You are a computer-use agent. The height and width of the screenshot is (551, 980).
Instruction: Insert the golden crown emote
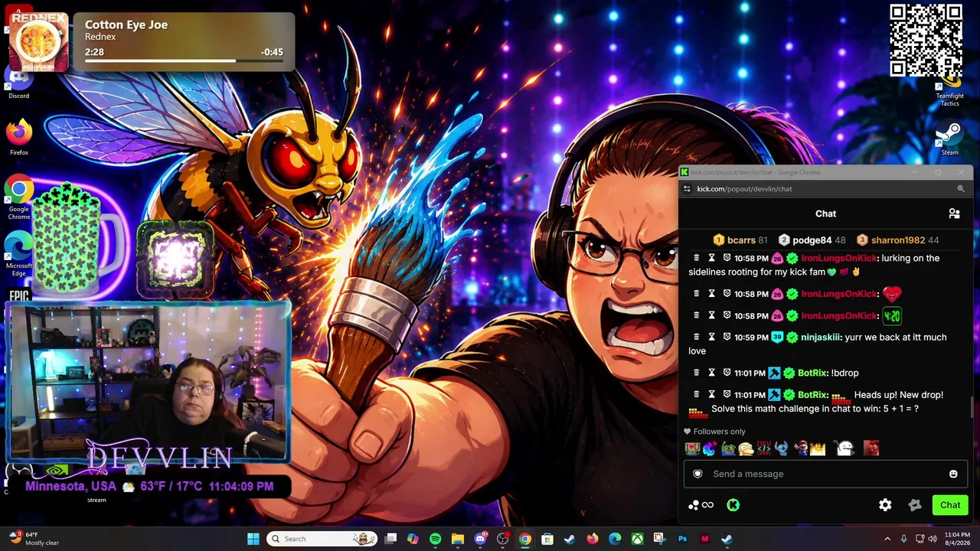coord(818,448)
